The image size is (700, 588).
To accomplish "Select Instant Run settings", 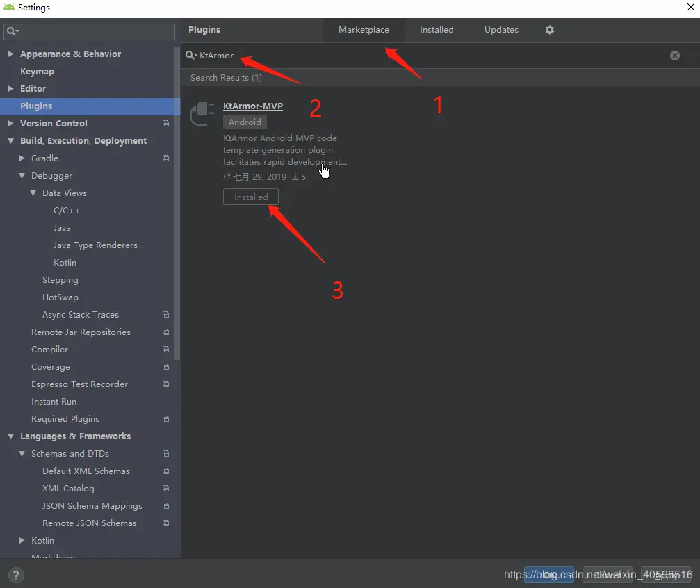I will (54, 402).
